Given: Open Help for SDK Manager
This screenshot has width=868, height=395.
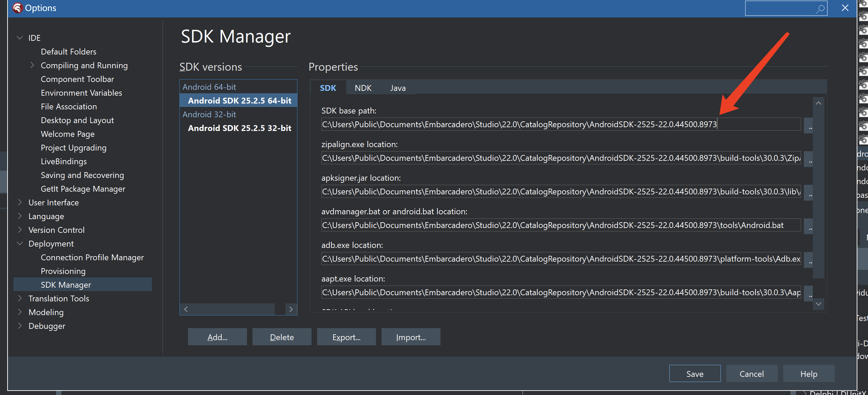Looking at the screenshot, I should pyautogui.click(x=809, y=373).
